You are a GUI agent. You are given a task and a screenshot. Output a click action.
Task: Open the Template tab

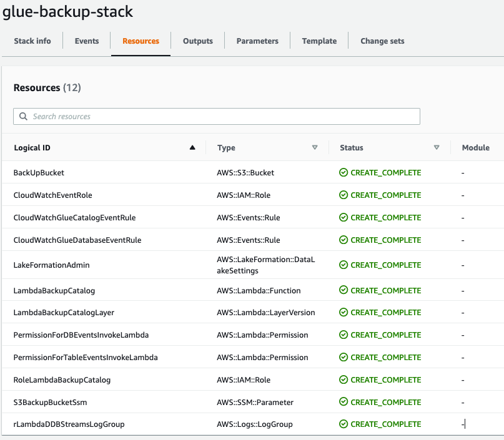(319, 41)
